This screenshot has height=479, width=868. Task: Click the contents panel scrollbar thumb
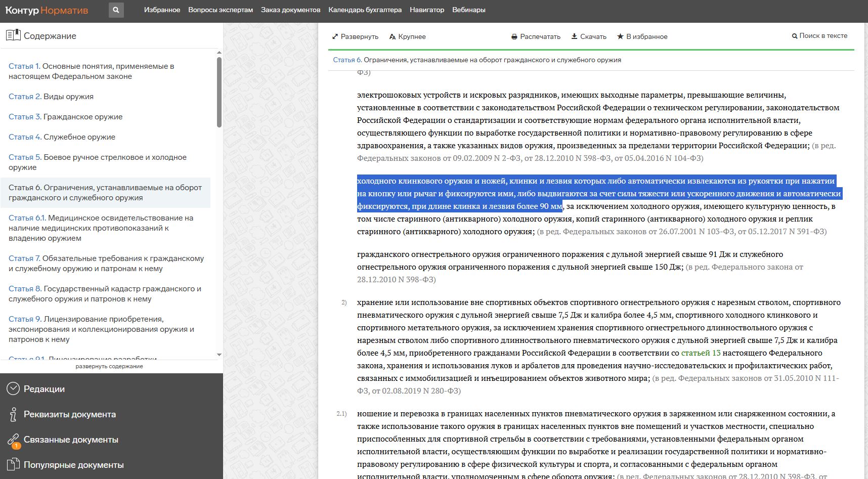219,91
